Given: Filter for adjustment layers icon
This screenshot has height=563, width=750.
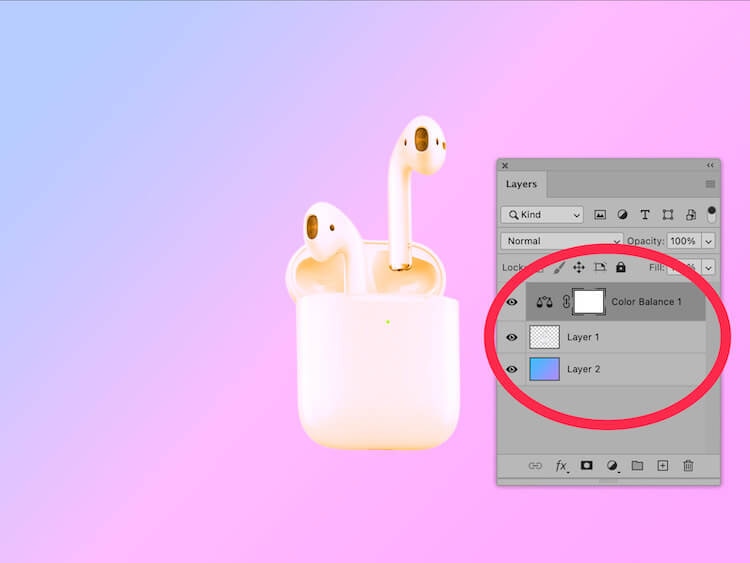Looking at the screenshot, I should [622, 215].
